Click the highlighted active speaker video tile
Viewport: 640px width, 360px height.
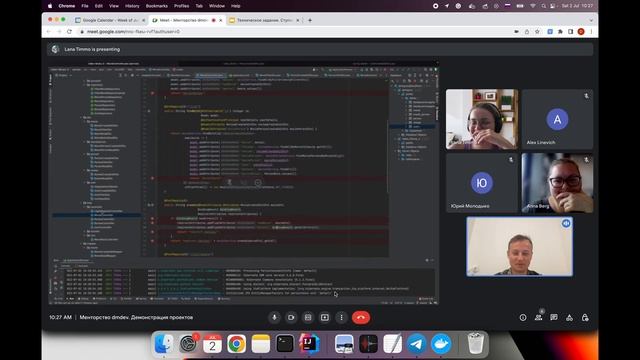coord(520,247)
